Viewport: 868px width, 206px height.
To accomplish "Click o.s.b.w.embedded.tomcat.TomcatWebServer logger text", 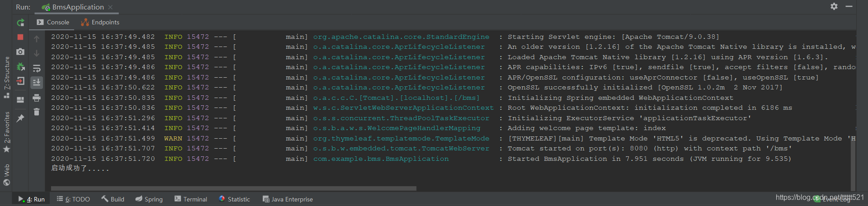I will coord(401,149).
